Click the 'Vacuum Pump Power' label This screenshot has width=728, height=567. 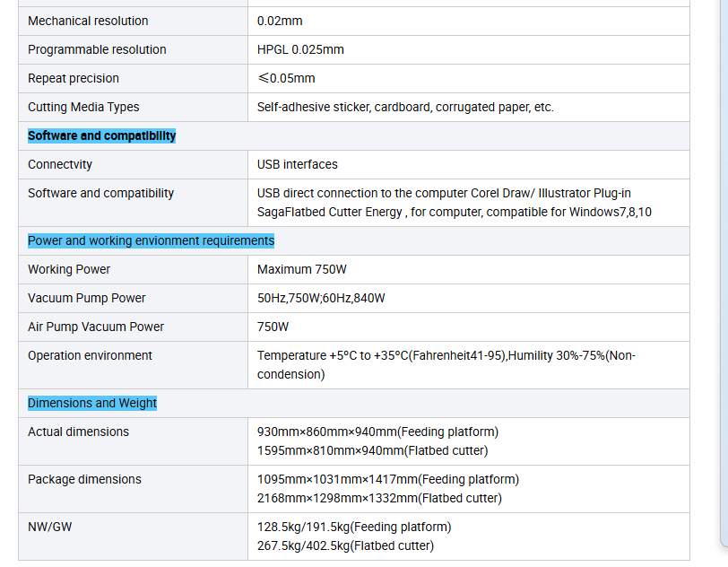click(87, 298)
